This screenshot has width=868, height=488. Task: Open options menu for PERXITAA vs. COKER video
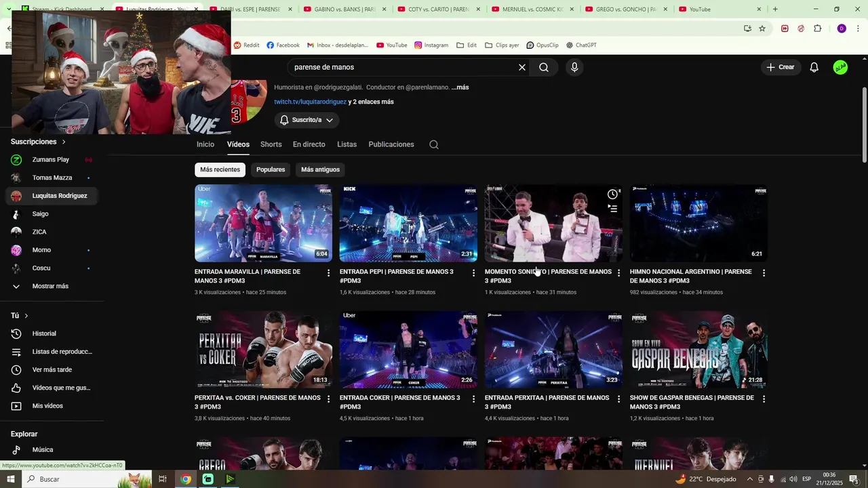[x=329, y=399]
